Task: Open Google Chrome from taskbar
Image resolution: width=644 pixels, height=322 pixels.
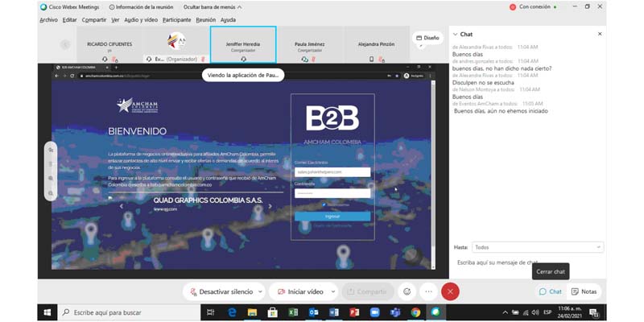Action: click(415, 312)
